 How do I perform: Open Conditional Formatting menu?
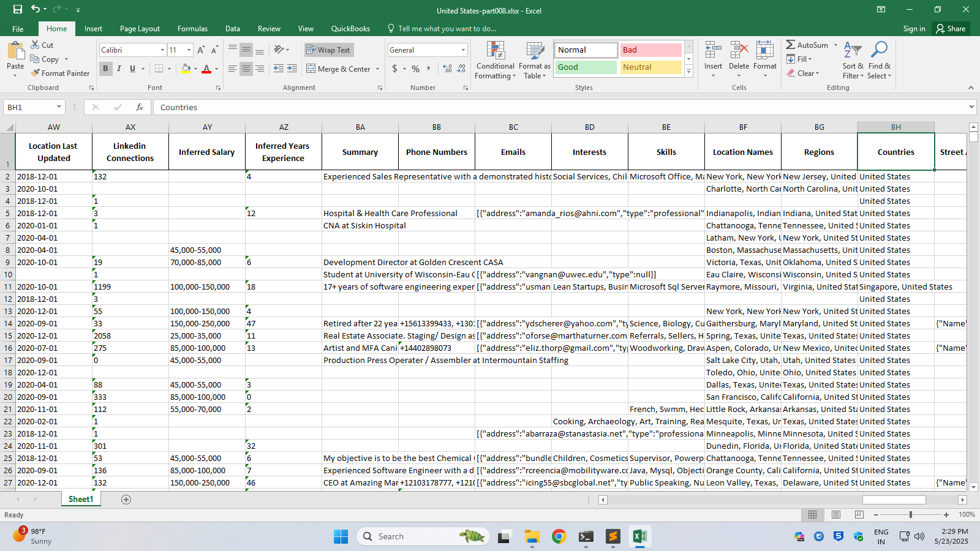tap(496, 60)
